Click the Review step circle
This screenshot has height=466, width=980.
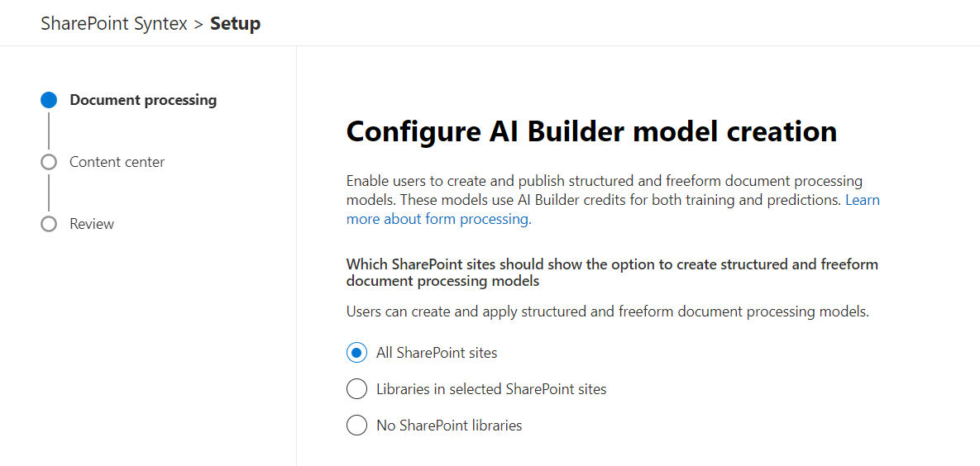pyautogui.click(x=49, y=224)
